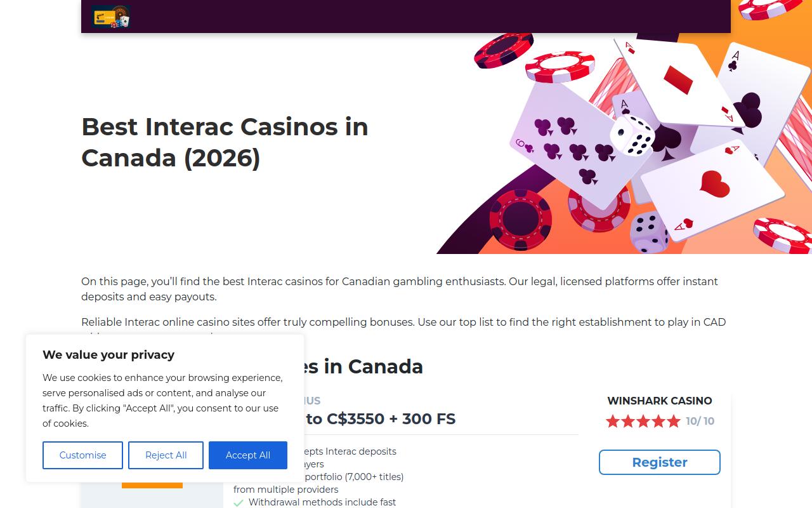The image size is (812, 508).
Task: Click the C$3550 + 300 FS bonus text
Action: [x=391, y=419]
